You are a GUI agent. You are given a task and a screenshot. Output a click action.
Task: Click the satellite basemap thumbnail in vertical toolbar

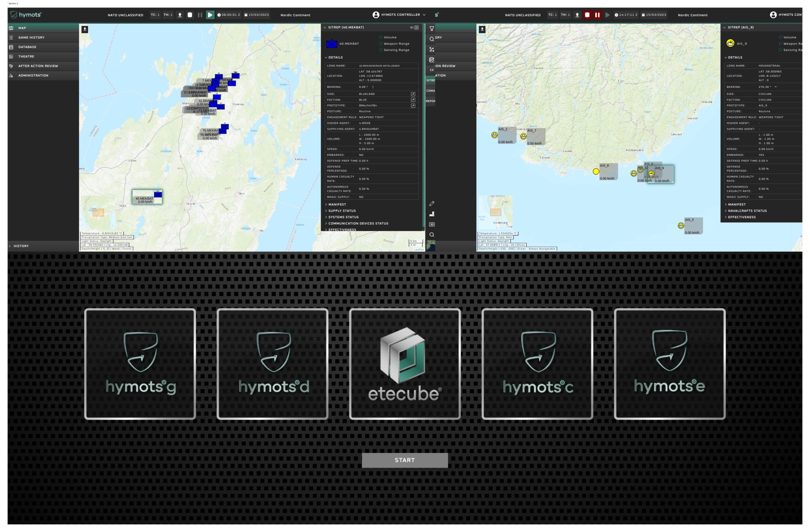point(431,246)
